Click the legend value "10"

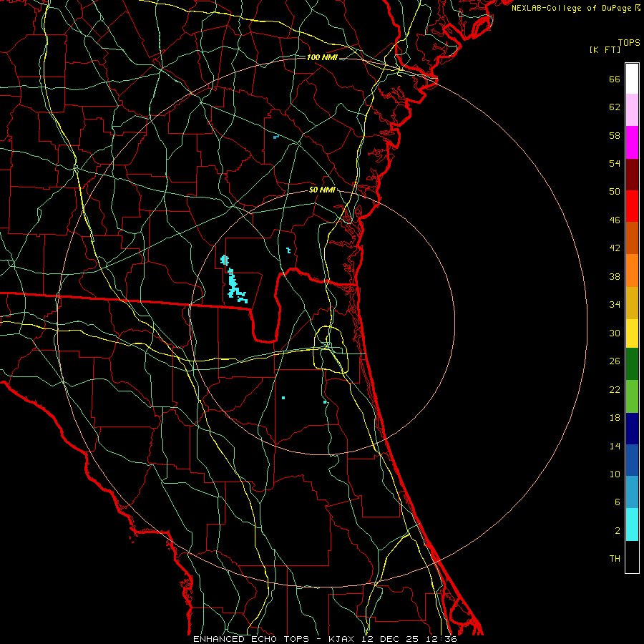pyautogui.click(x=615, y=474)
